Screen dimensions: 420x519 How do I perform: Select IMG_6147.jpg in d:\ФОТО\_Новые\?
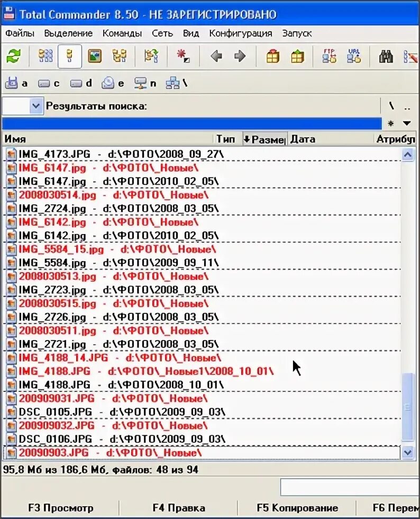click(108, 168)
